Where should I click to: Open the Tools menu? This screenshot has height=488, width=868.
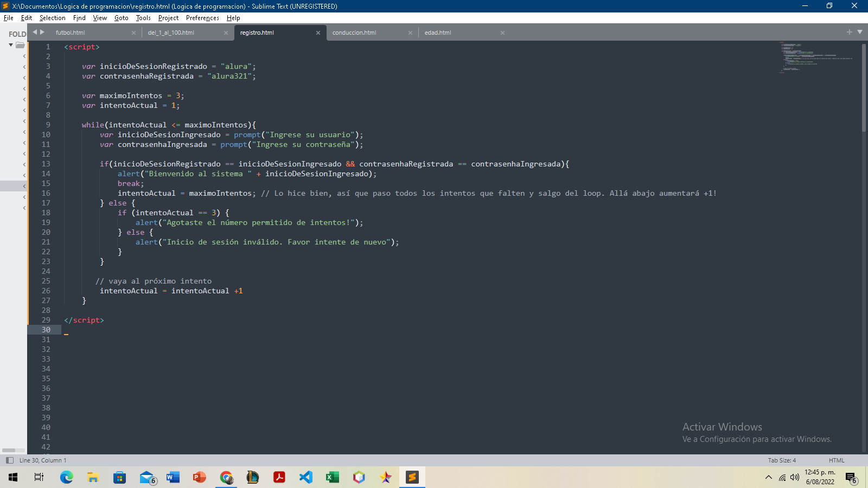pos(143,18)
